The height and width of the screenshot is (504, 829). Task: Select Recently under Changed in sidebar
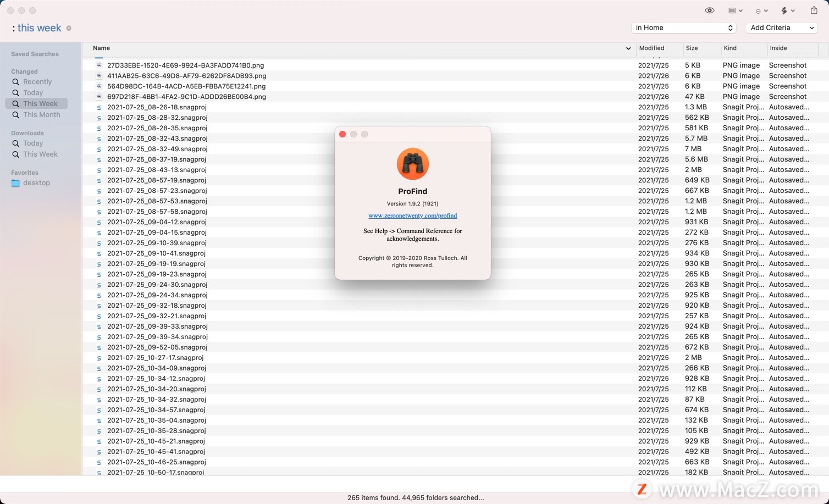point(37,82)
